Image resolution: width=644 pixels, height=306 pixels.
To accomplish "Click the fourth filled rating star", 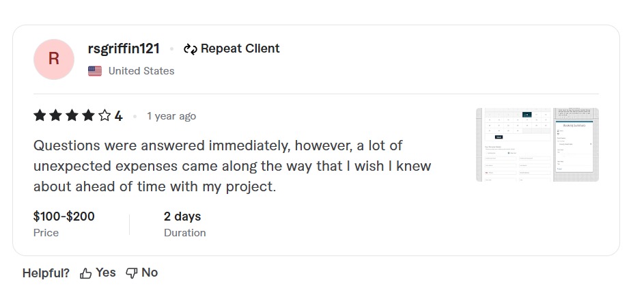I will pos(88,116).
